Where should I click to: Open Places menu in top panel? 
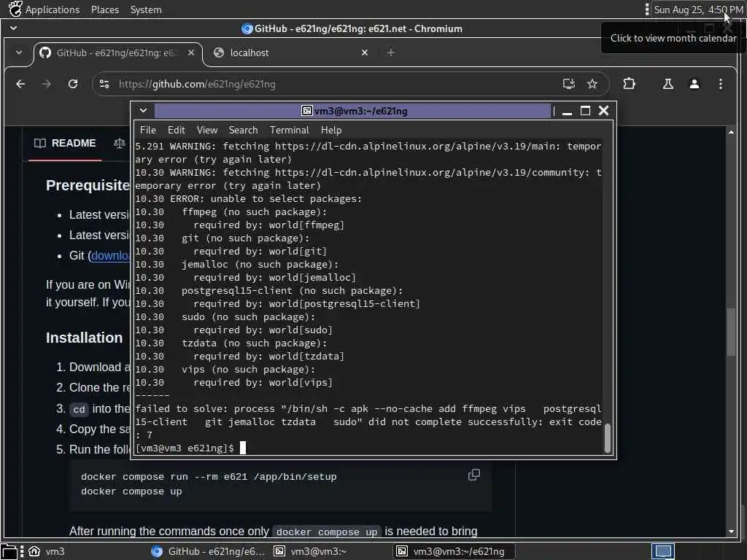click(105, 9)
